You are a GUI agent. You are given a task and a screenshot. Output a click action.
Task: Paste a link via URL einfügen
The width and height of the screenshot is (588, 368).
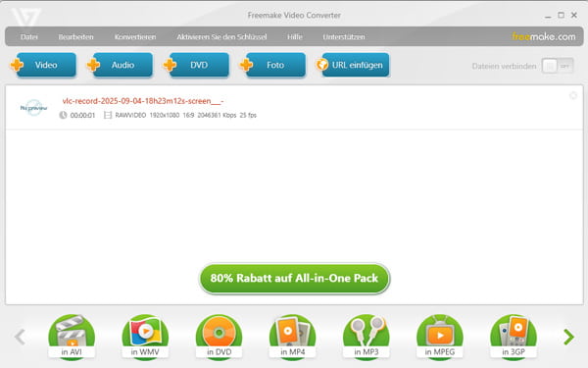coord(356,65)
